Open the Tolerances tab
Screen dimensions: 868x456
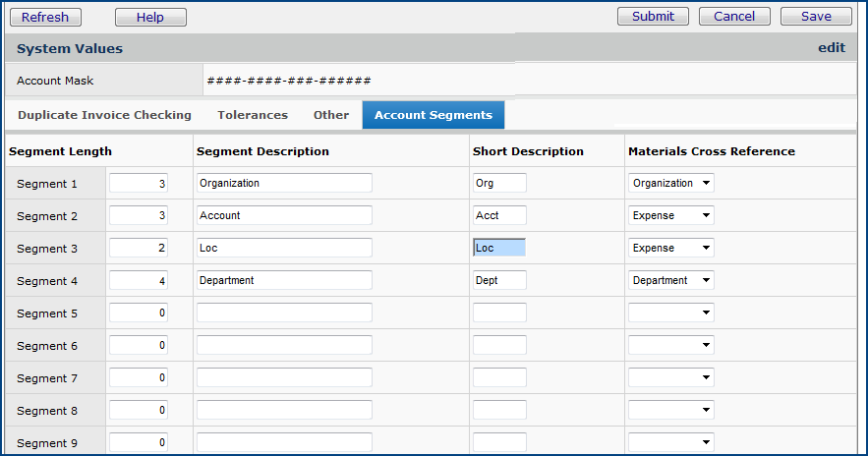[253, 115]
